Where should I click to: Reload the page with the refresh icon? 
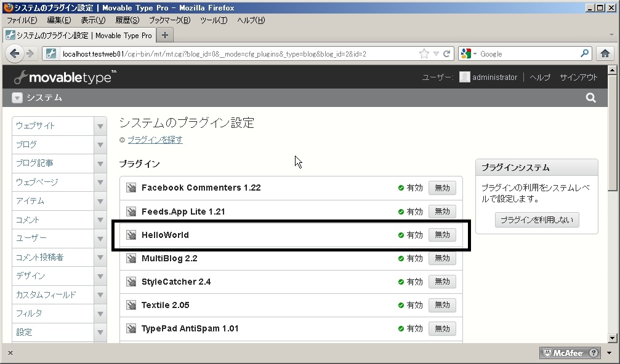pyautogui.click(x=447, y=53)
